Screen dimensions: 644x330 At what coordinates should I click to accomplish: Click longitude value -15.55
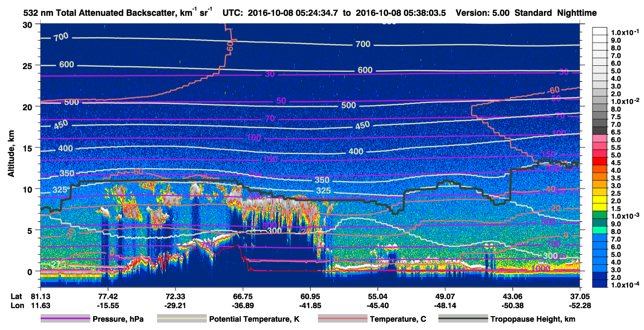(107, 305)
